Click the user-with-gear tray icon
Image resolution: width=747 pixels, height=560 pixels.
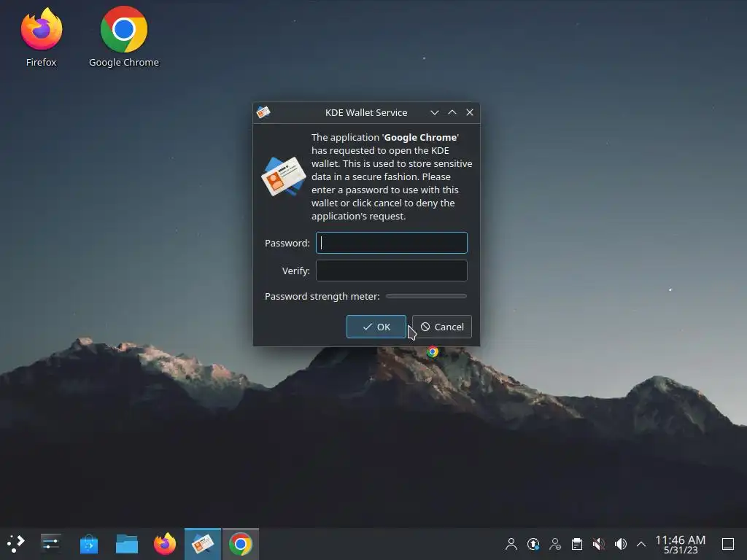[555, 544]
